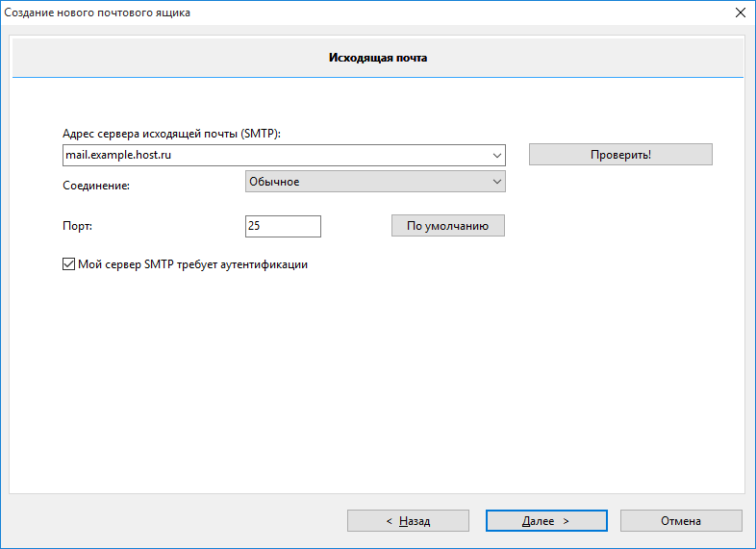Reset port with По умолчанию button
Image resolution: width=756 pixels, height=549 pixels.
(448, 226)
